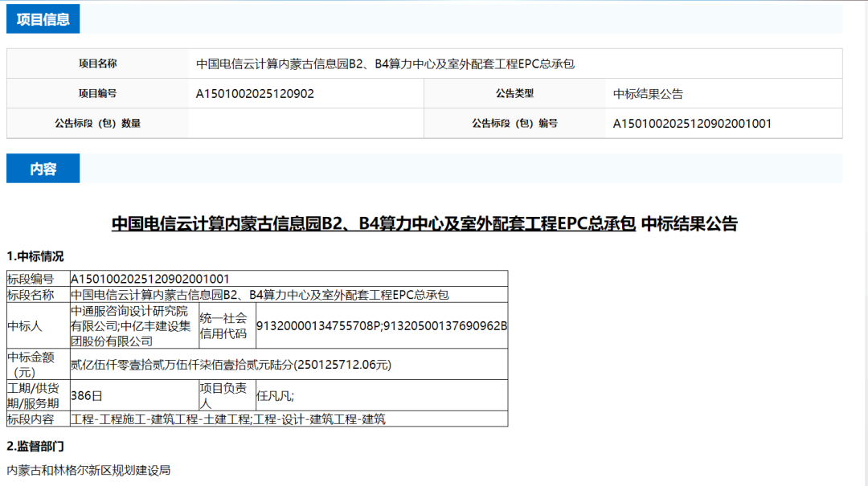The height and width of the screenshot is (486, 868).
Task: Select the 工程-工程施工-建筑工程 content cell
Action: [x=289, y=419]
